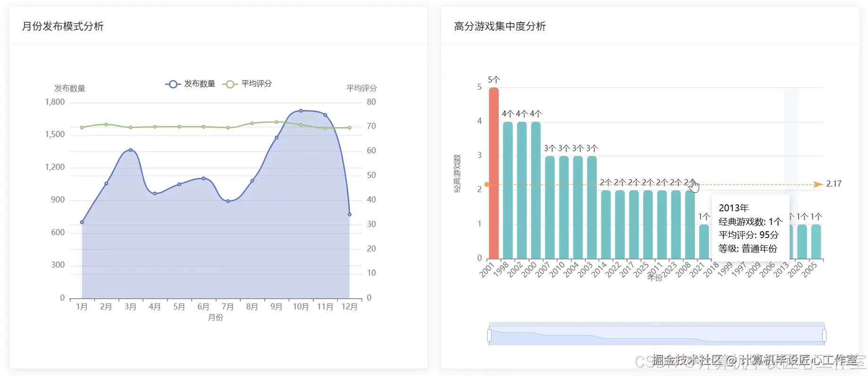The width and height of the screenshot is (868, 377).
Task: Select the 2002 bar in the chart
Action: 522,190
